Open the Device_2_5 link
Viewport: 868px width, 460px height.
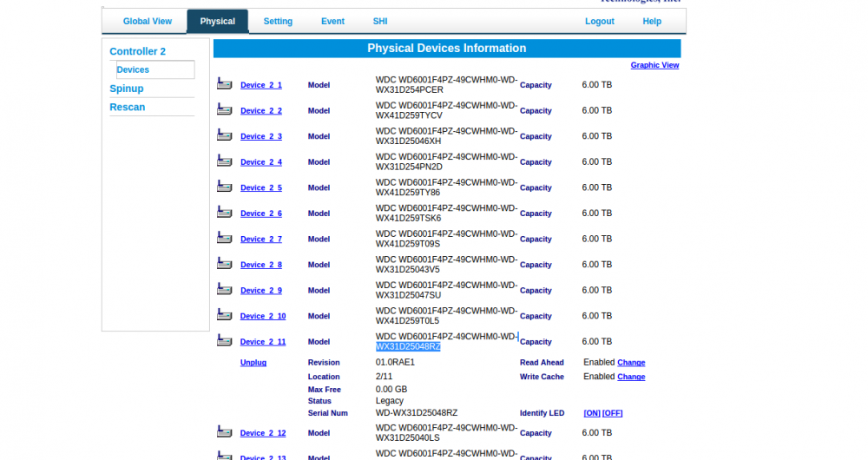click(x=260, y=187)
